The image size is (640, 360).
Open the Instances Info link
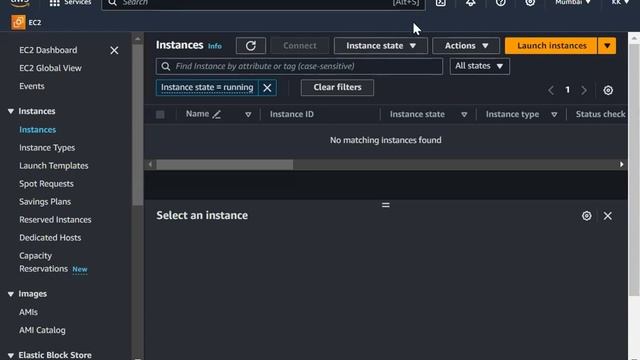tap(215, 46)
